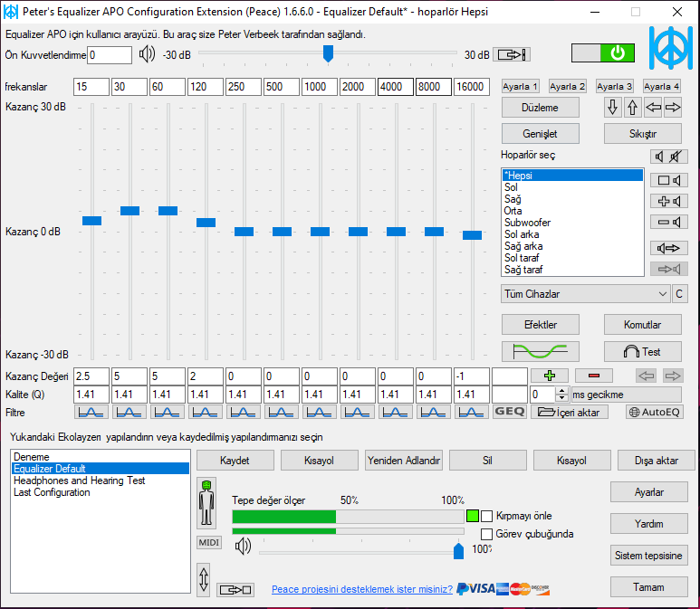Click the arrow-to-bar button beside 30 dB
The width and height of the screenshot is (700, 609).
click(x=512, y=54)
